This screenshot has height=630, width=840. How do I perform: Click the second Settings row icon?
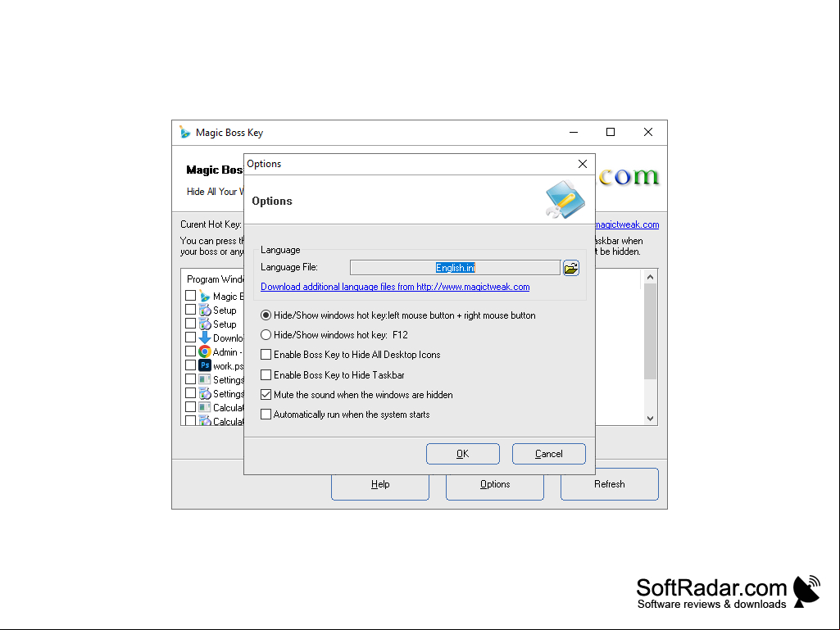click(205, 394)
